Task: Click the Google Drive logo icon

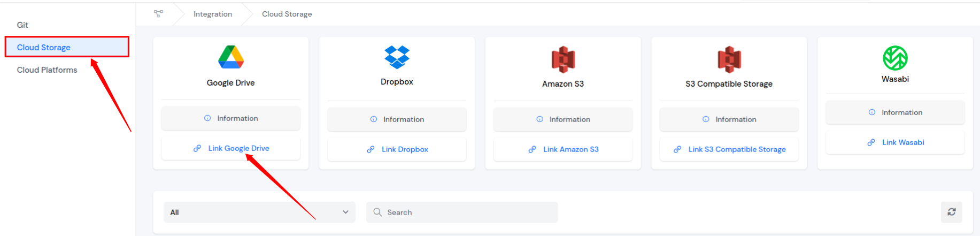Action: pos(231,57)
